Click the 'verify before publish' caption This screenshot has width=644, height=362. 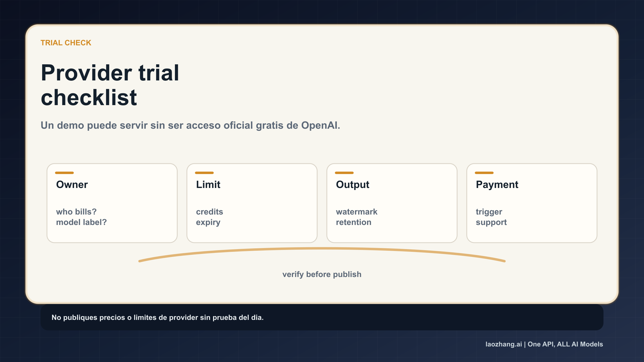[322, 274]
